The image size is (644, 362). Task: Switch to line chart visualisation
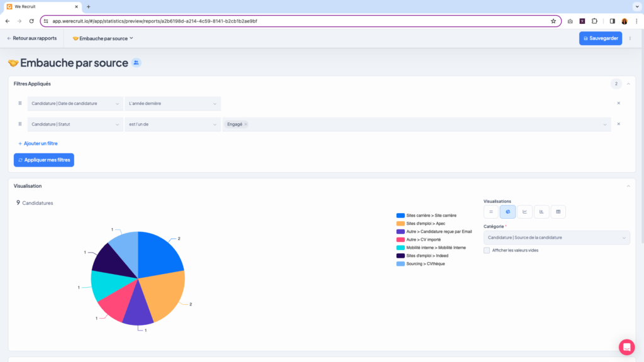tap(525, 212)
